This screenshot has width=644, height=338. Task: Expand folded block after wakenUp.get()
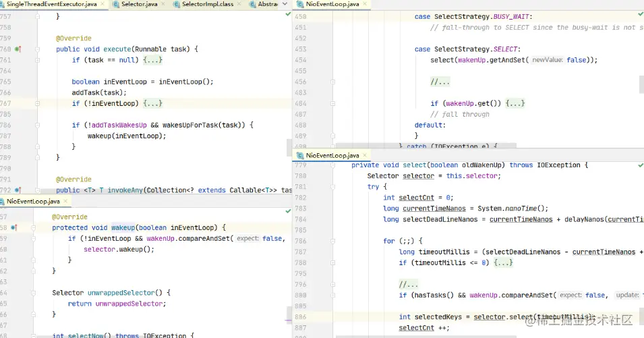click(x=515, y=103)
